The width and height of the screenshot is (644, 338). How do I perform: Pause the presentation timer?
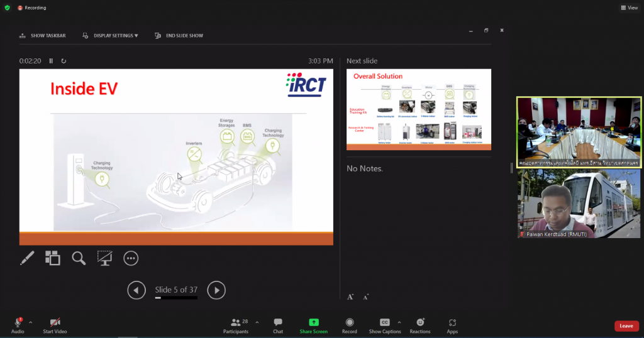pyautogui.click(x=52, y=61)
